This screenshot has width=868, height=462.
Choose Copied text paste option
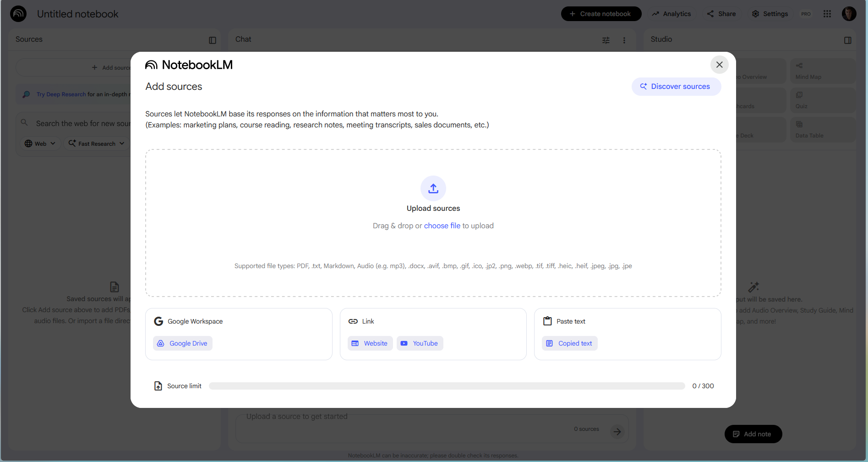coord(569,343)
